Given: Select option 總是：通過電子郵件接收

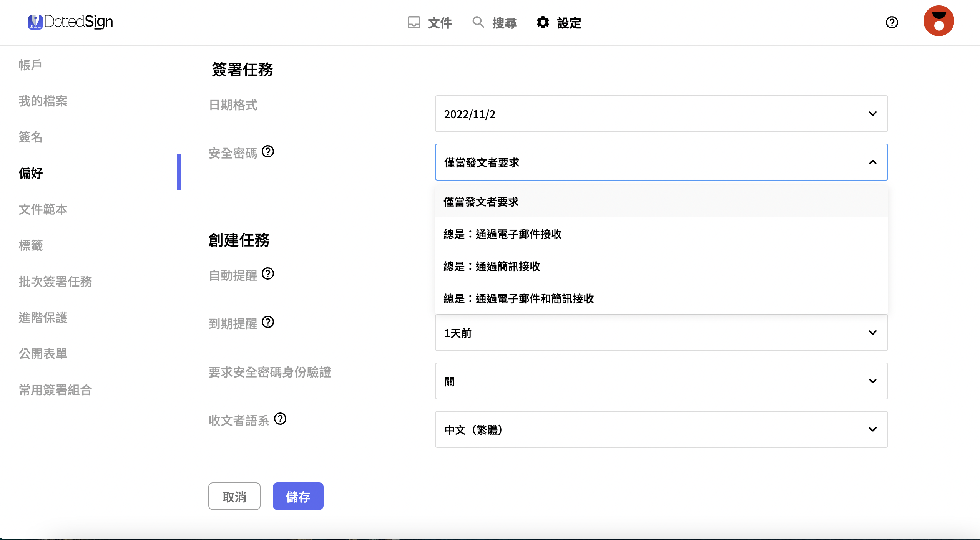Looking at the screenshot, I should point(661,234).
